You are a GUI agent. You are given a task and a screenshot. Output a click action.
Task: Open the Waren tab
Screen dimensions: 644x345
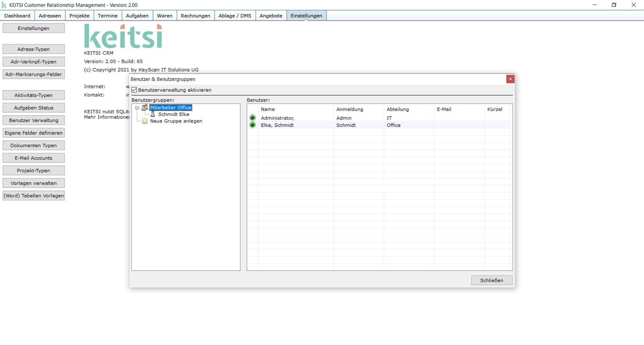click(165, 16)
